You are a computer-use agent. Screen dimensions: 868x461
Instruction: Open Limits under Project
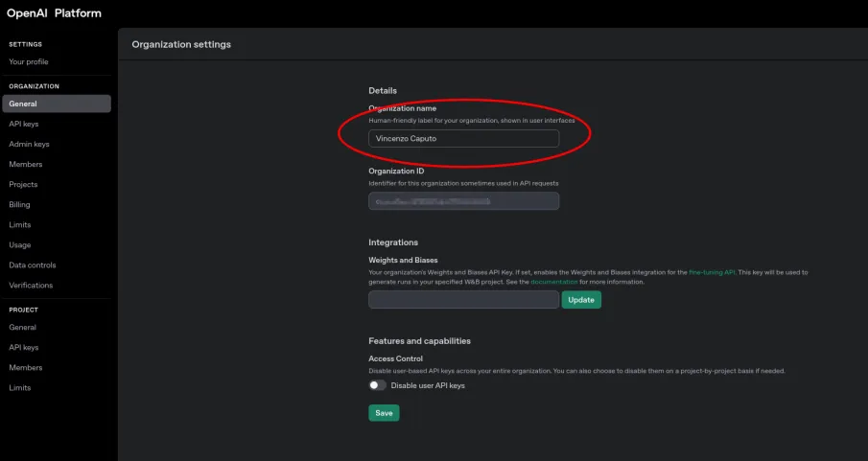coord(20,388)
